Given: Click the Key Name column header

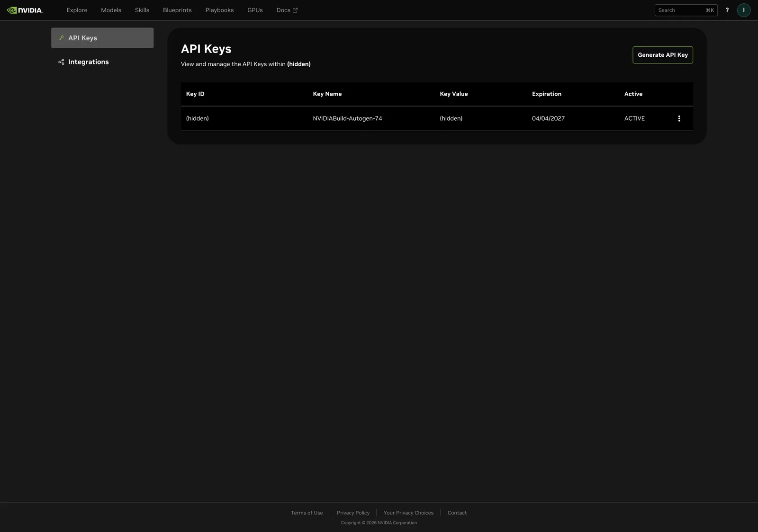Looking at the screenshot, I should [327, 94].
